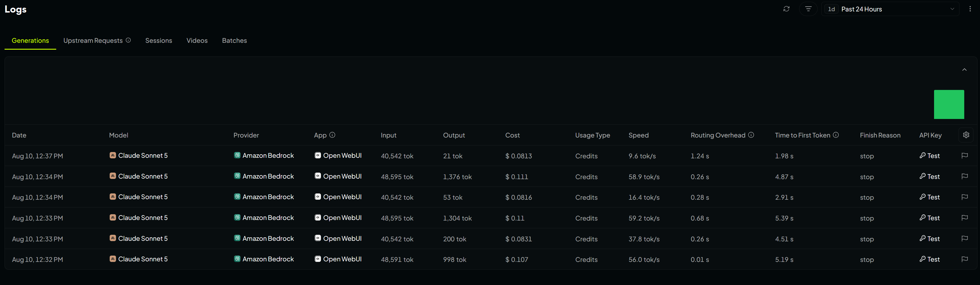Click the Finish Reason column header
980x285 pixels.
tap(880, 135)
